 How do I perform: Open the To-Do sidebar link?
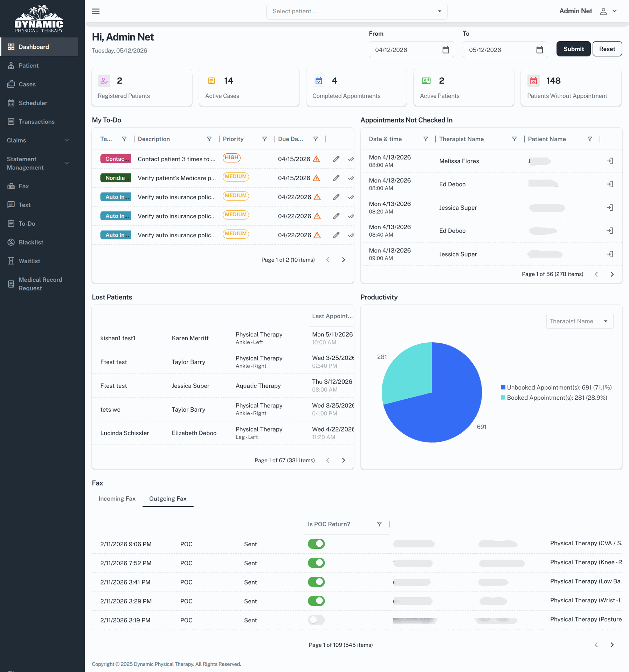click(39, 224)
